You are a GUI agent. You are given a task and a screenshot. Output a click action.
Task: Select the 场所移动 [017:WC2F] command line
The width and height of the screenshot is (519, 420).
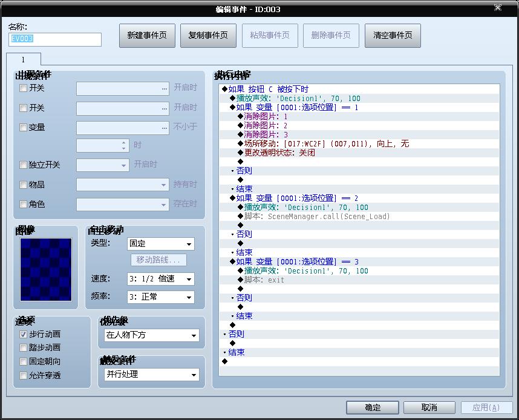pyautogui.click(x=359, y=143)
